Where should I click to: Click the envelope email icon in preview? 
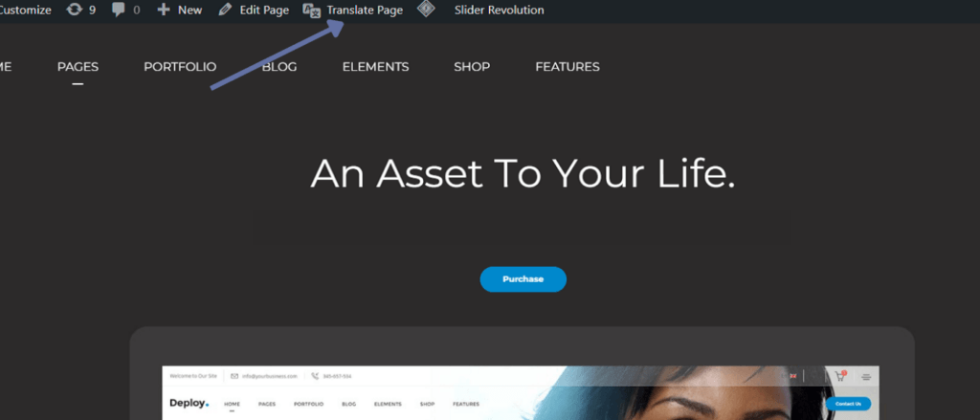(x=234, y=376)
